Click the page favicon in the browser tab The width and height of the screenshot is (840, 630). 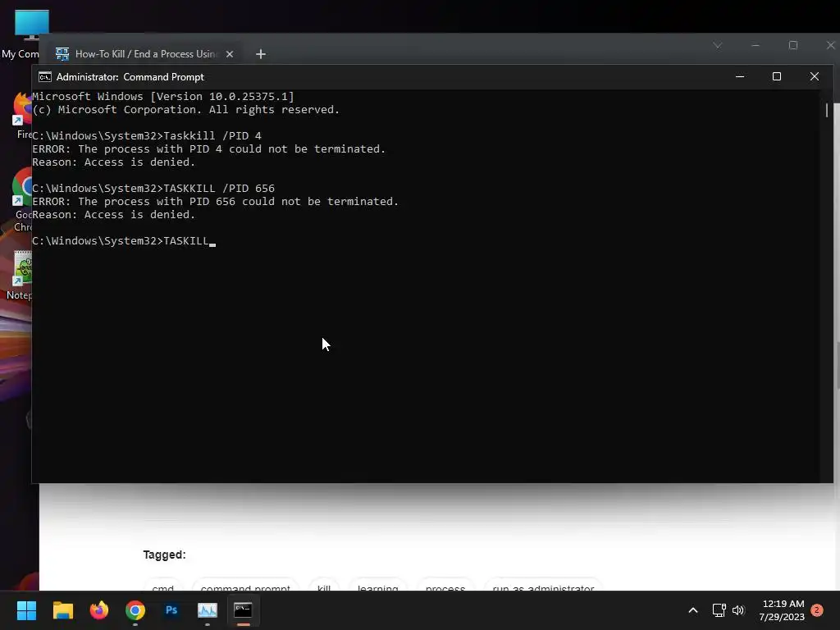point(62,54)
